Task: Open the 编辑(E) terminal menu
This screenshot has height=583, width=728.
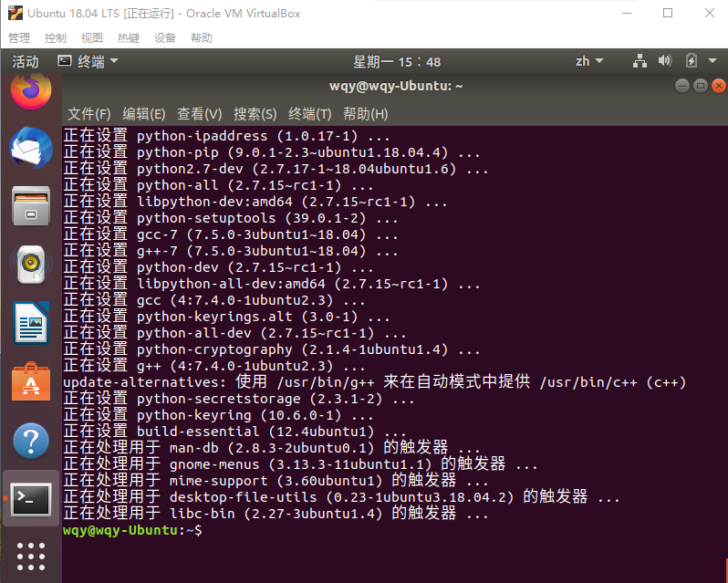Action: pyautogui.click(x=144, y=114)
